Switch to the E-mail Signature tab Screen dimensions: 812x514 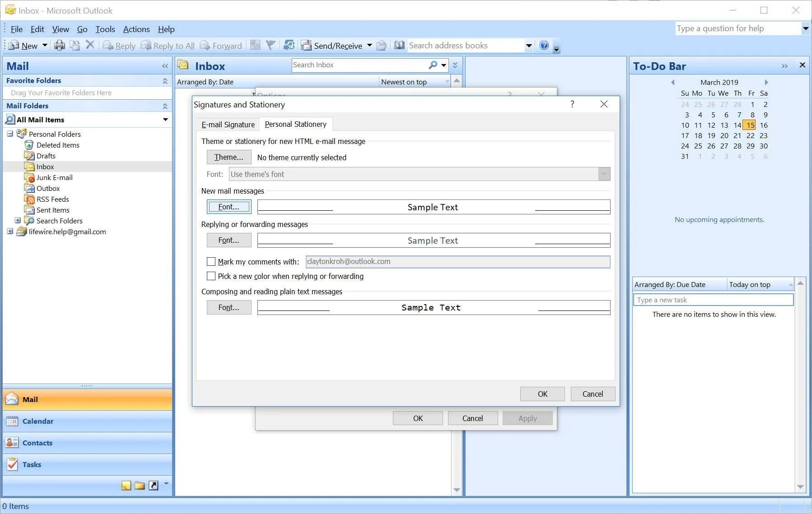pyautogui.click(x=228, y=125)
